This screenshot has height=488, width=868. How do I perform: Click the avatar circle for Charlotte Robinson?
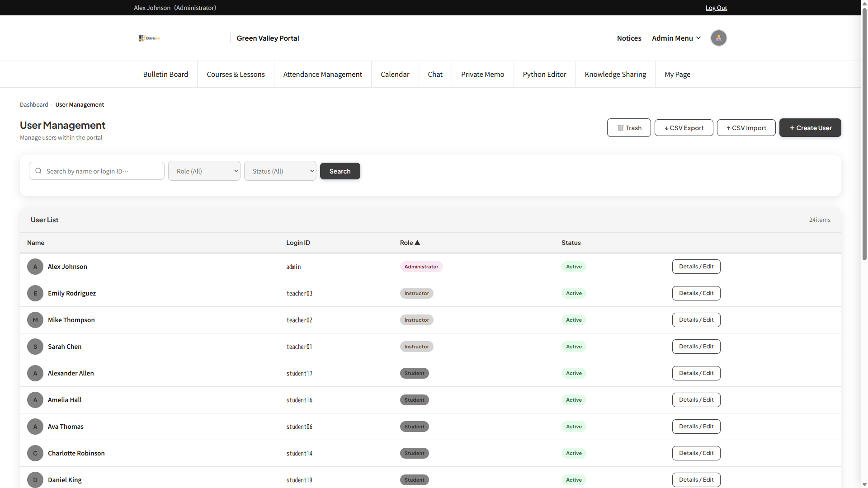(x=35, y=453)
